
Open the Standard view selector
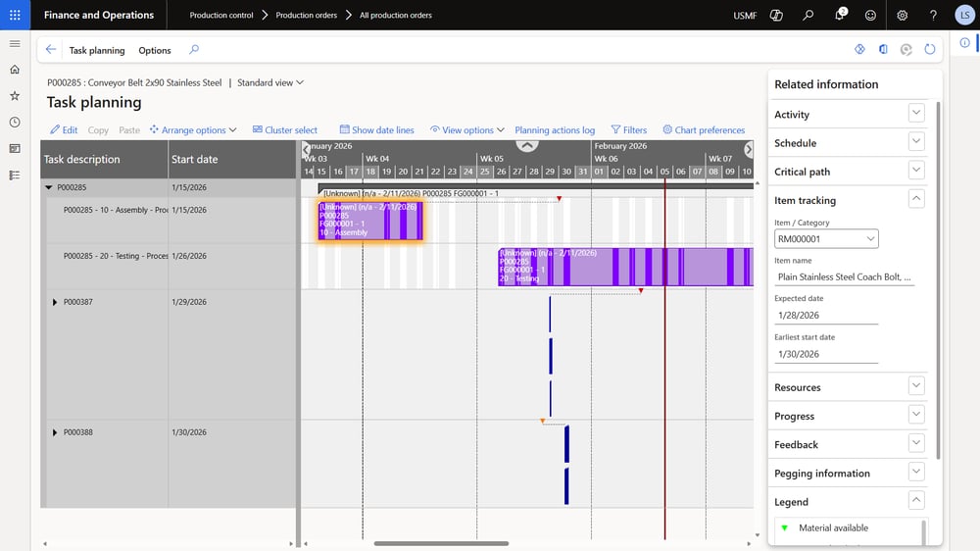click(270, 82)
